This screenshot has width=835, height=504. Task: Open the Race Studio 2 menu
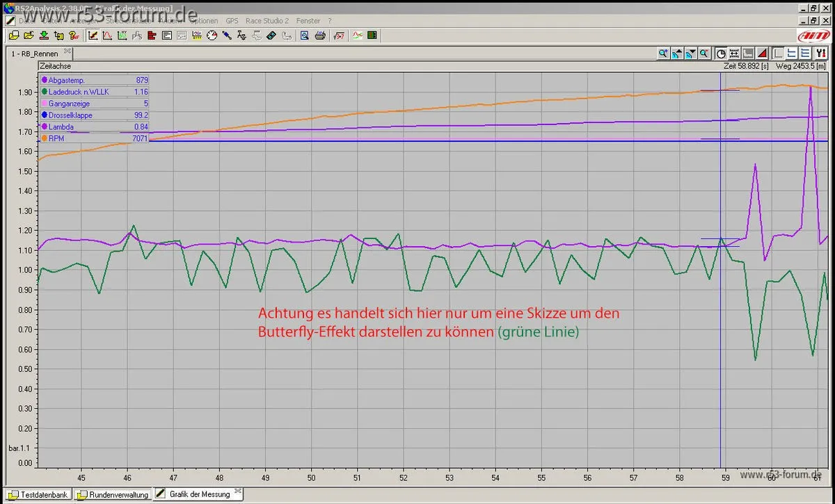click(267, 21)
